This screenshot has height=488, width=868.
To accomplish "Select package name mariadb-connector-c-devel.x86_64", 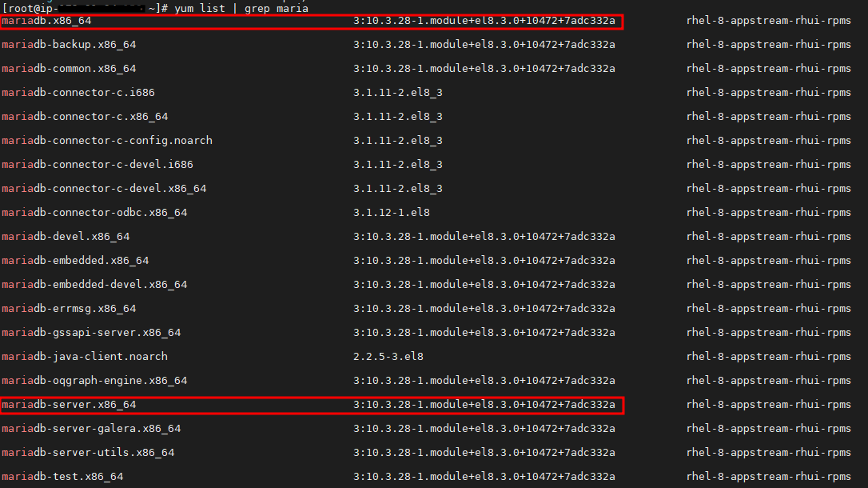I will pos(104,188).
